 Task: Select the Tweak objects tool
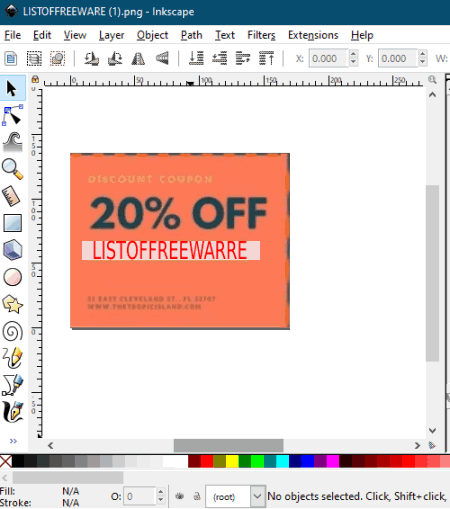point(12,142)
